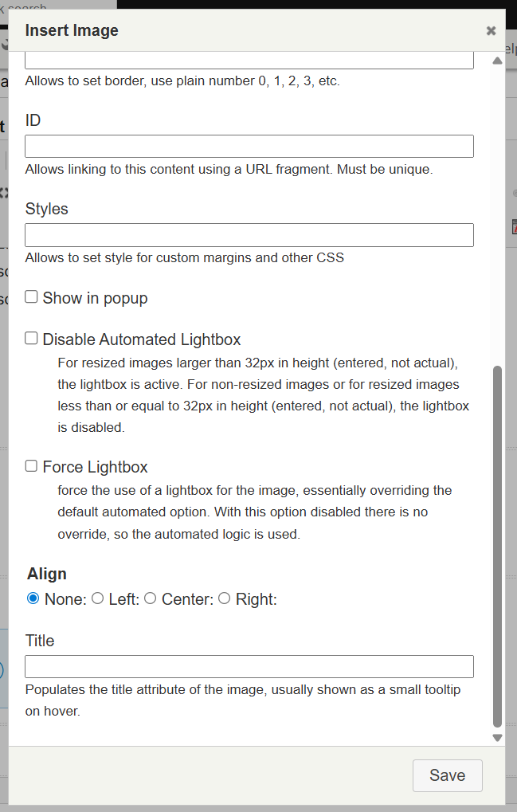Select the None alignment radio button

[33, 598]
